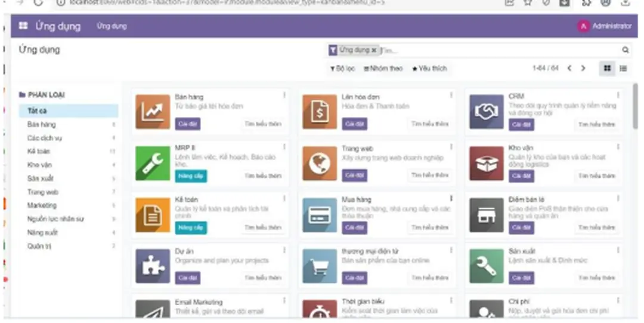Install the Lên hóa đơn app
Viewport: 644px width, 323px height.
355,124
